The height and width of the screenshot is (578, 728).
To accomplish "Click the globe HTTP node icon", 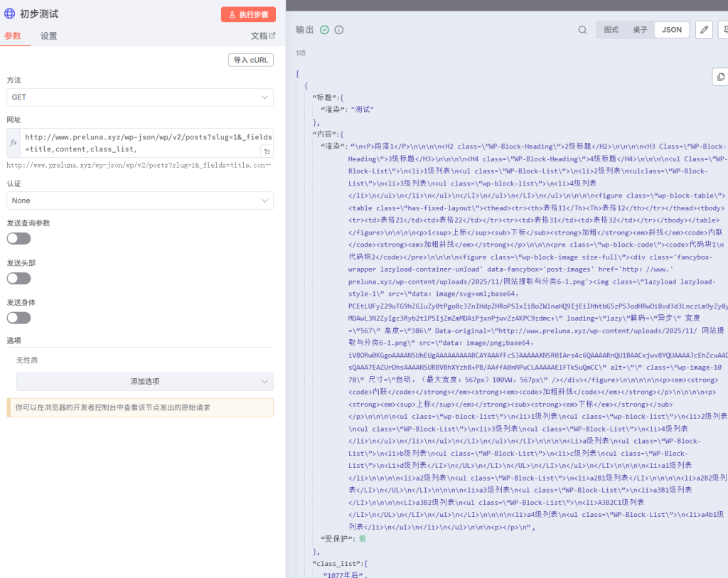I will pyautogui.click(x=10, y=14).
